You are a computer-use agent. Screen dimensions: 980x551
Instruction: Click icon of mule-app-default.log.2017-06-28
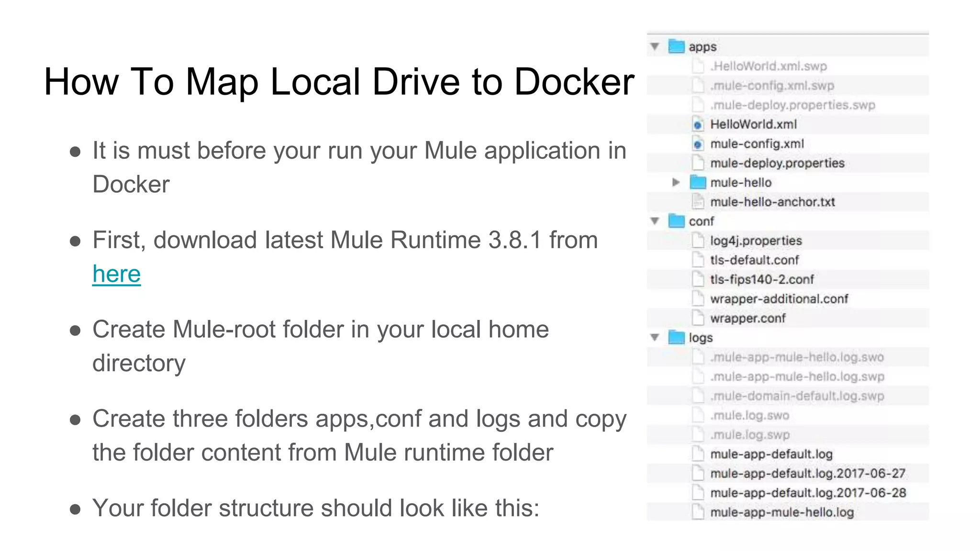[698, 493]
